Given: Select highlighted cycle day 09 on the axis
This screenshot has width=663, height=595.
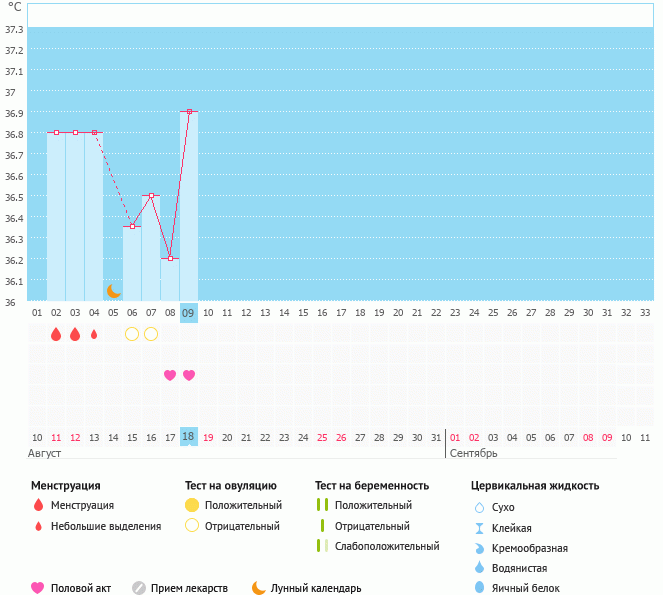Looking at the screenshot, I should click(x=189, y=313).
